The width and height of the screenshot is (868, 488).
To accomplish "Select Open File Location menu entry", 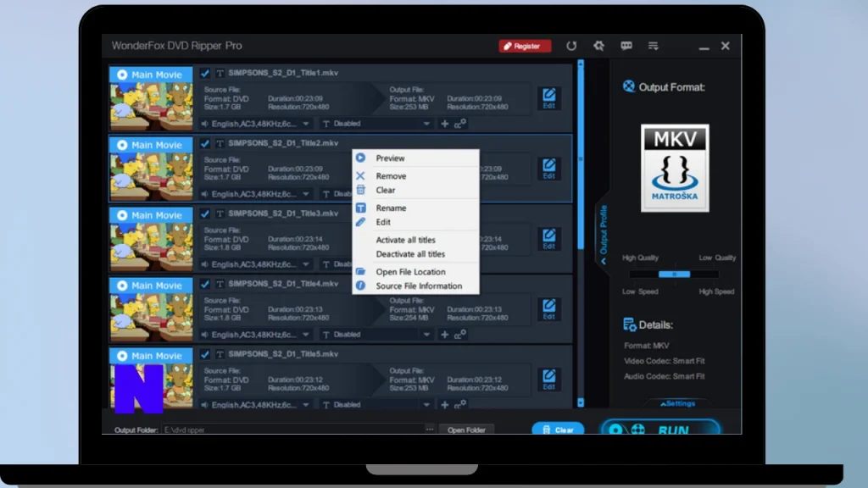I will pyautogui.click(x=415, y=272).
